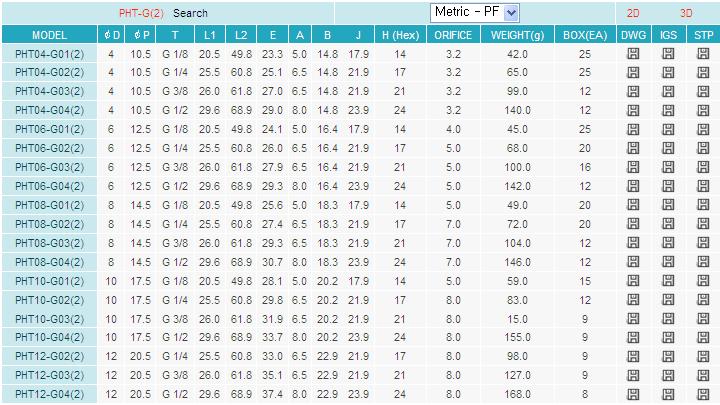Select the 3D tab header

pos(686,14)
